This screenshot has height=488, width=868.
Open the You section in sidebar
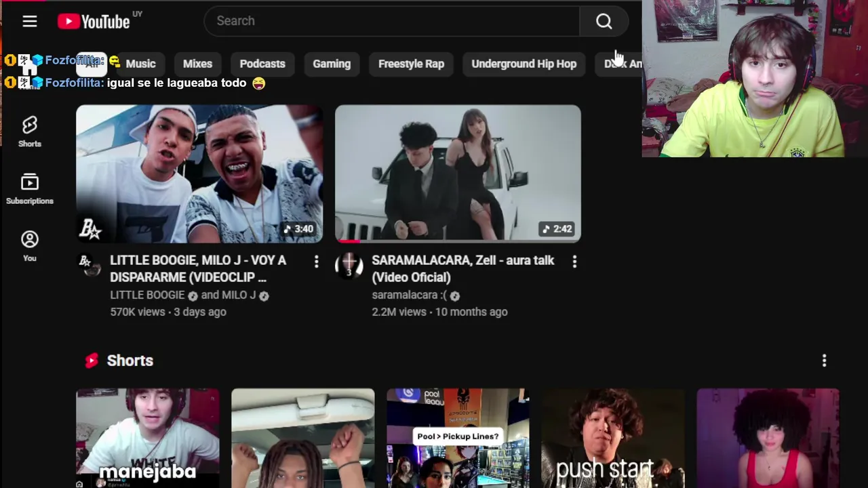(x=29, y=245)
